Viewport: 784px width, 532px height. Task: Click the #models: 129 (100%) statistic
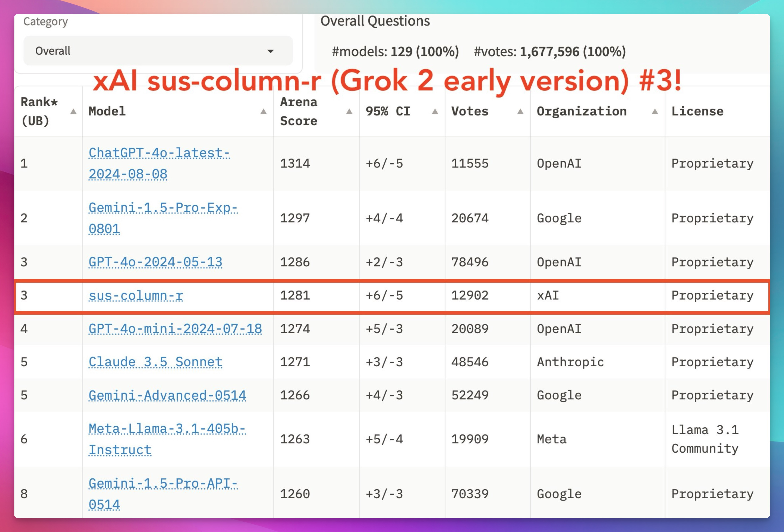[x=395, y=52]
